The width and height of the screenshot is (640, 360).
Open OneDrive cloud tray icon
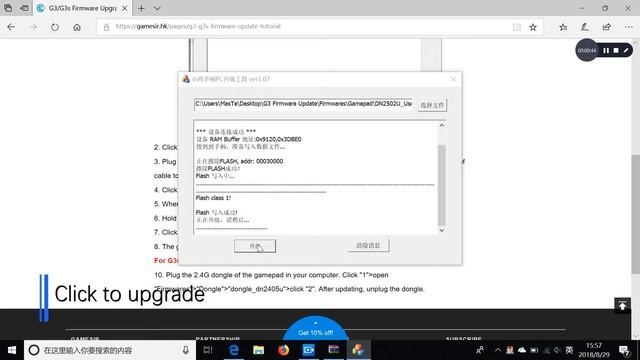click(x=522, y=350)
